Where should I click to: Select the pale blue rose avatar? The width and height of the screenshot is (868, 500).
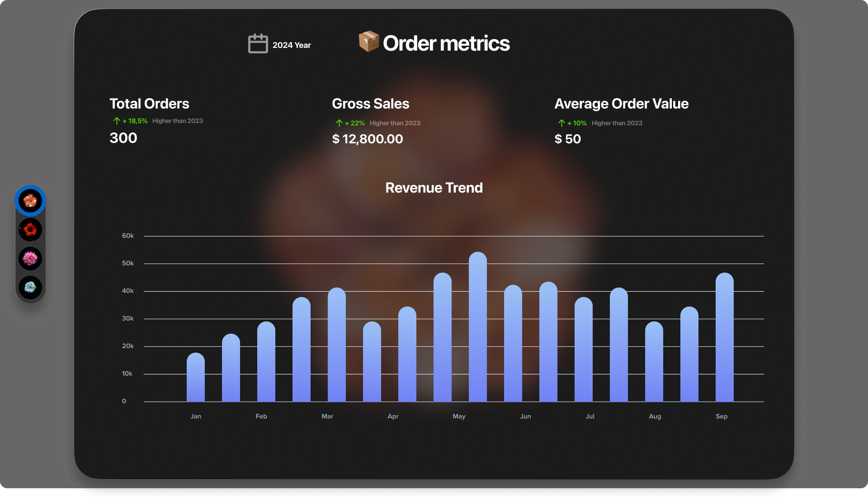click(30, 287)
